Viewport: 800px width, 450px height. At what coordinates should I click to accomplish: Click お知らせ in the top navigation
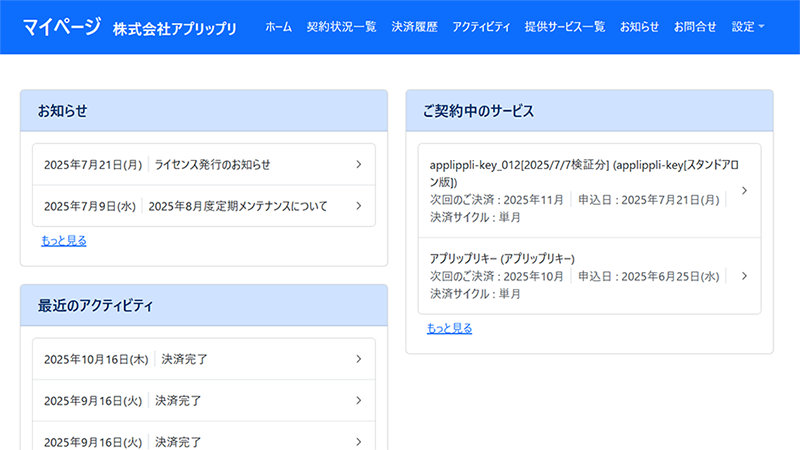click(639, 27)
